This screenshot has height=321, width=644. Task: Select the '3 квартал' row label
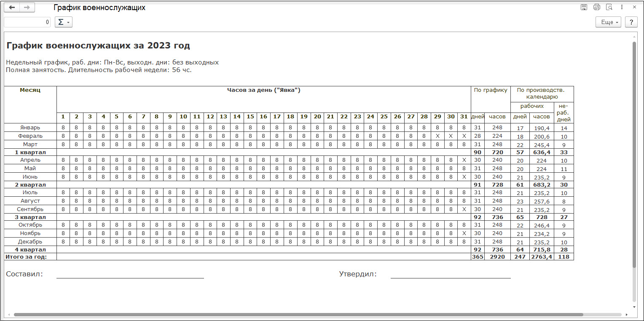click(30, 217)
